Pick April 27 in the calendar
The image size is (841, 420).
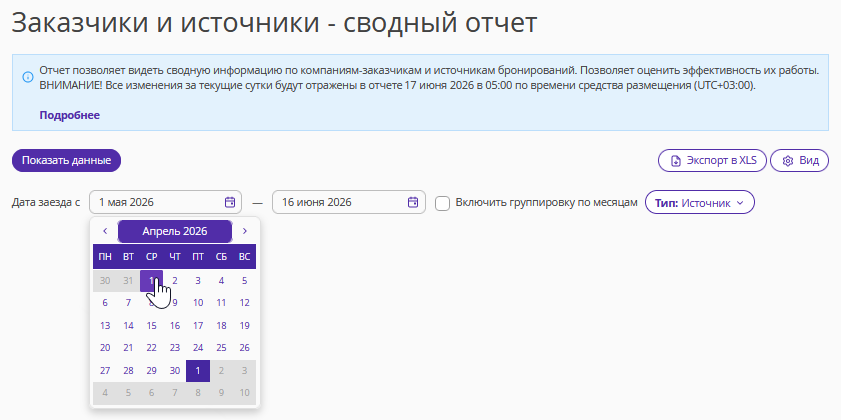(105, 371)
